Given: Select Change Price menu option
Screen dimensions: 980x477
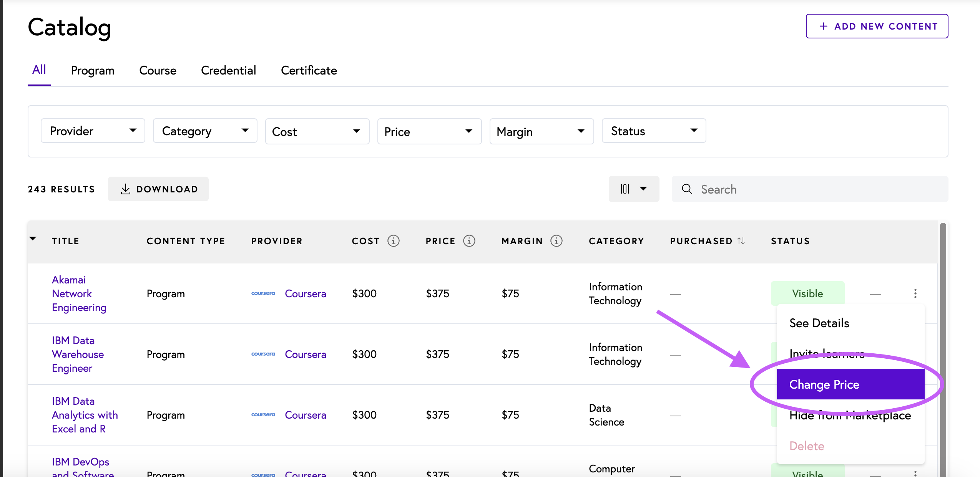Looking at the screenshot, I should (x=850, y=384).
